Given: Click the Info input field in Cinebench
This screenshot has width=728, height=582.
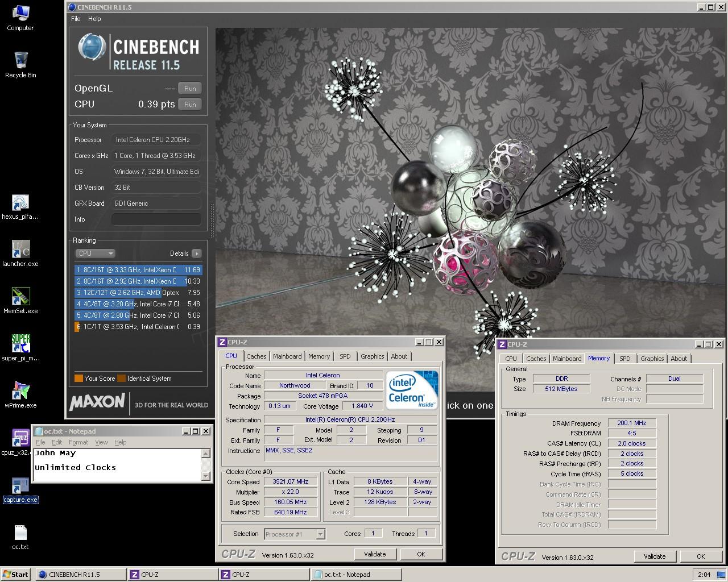Looking at the screenshot, I should click(x=156, y=219).
